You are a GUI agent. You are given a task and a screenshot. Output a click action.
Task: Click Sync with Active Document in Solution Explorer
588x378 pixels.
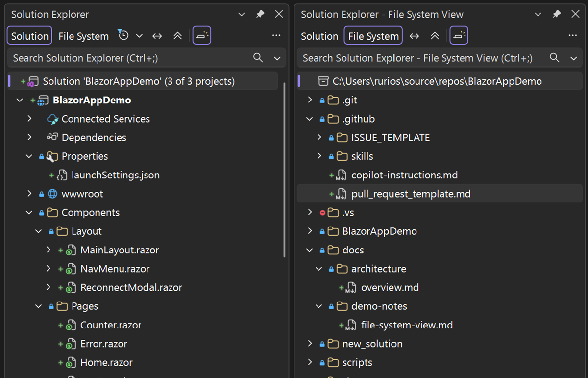(x=157, y=36)
